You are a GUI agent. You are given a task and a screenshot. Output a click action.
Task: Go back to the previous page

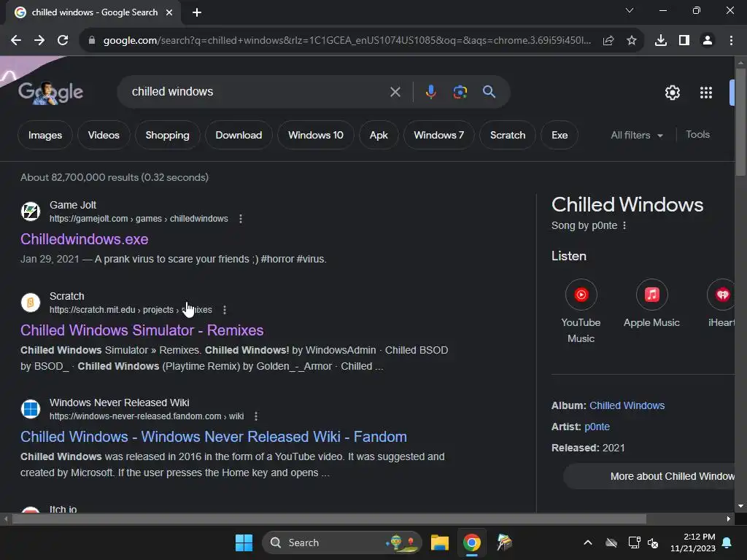tap(16, 41)
